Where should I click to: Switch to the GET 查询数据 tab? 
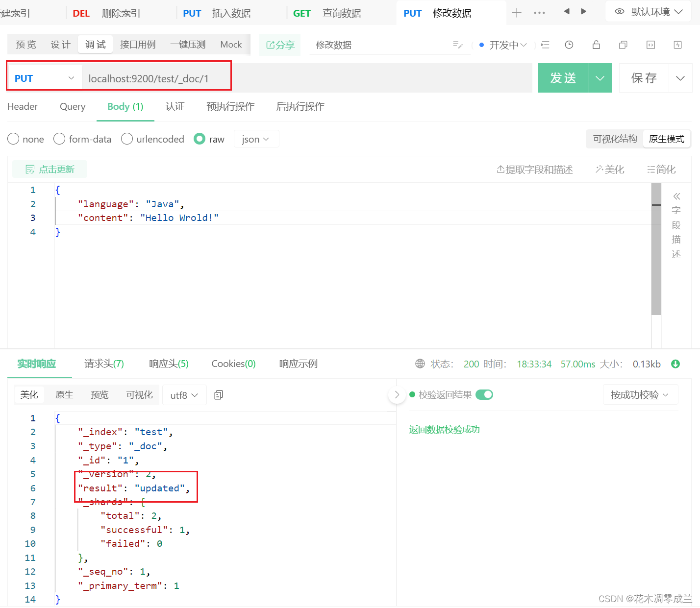coord(327,13)
